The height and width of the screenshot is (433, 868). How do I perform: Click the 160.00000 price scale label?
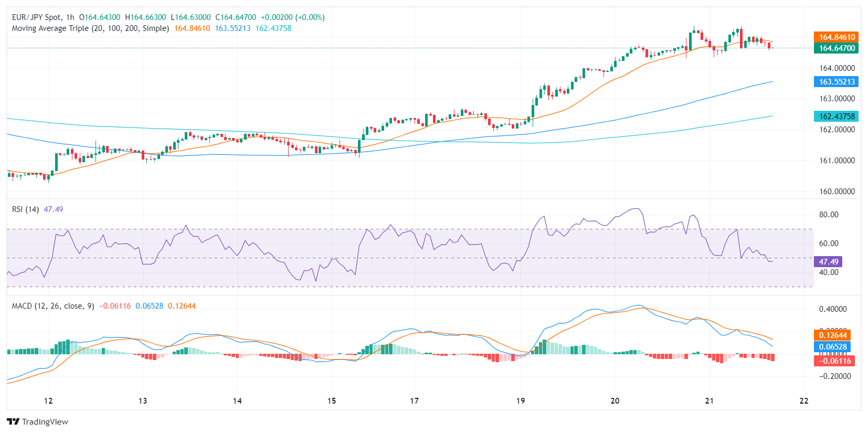click(x=837, y=192)
